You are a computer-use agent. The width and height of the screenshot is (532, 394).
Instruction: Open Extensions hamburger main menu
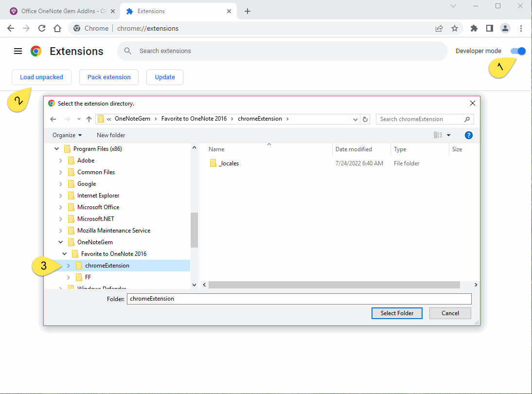point(18,51)
